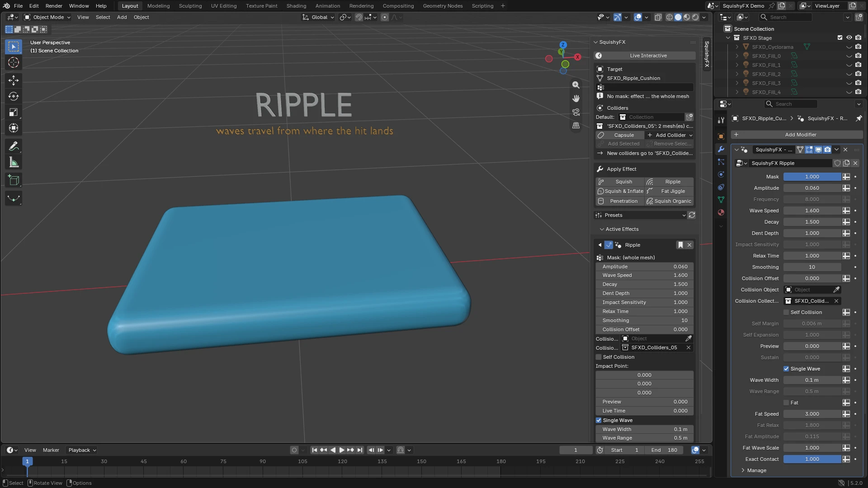
Task: Activate the Rotate tool
Action: (x=14, y=96)
